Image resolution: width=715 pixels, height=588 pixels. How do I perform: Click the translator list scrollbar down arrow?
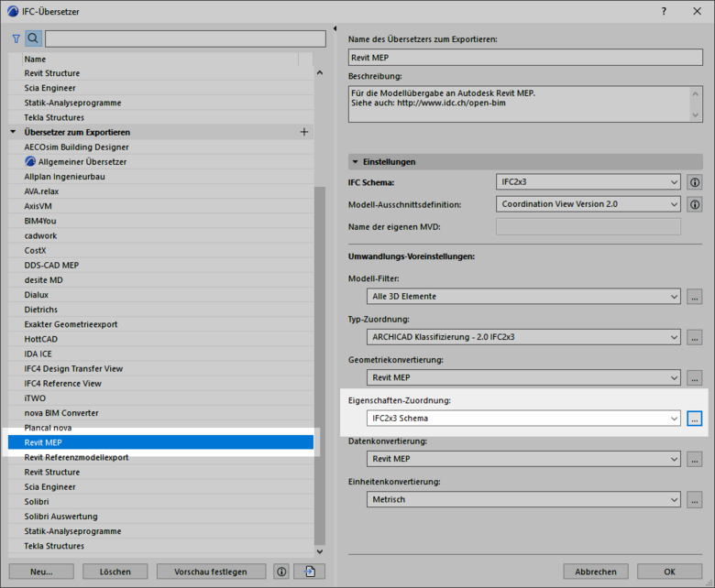coord(320,551)
